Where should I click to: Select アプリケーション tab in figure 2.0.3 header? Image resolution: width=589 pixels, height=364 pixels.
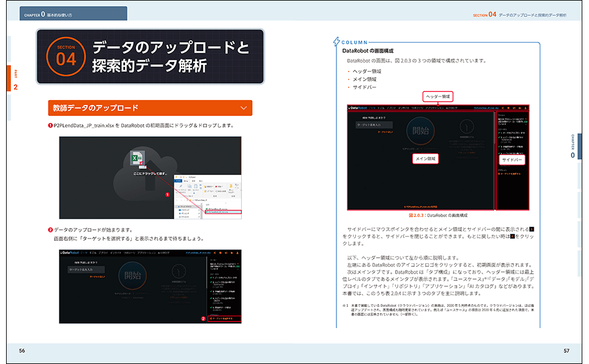click(435, 108)
